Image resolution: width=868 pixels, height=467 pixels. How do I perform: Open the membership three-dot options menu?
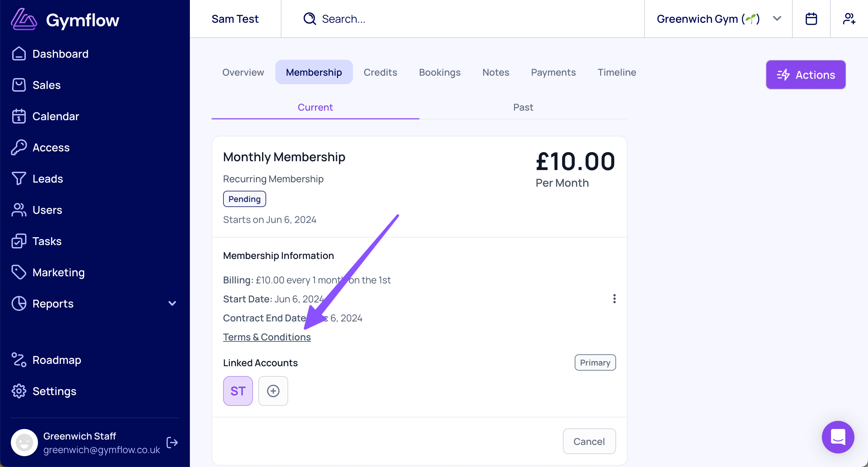pyautogui.click(x=614, y=299)
